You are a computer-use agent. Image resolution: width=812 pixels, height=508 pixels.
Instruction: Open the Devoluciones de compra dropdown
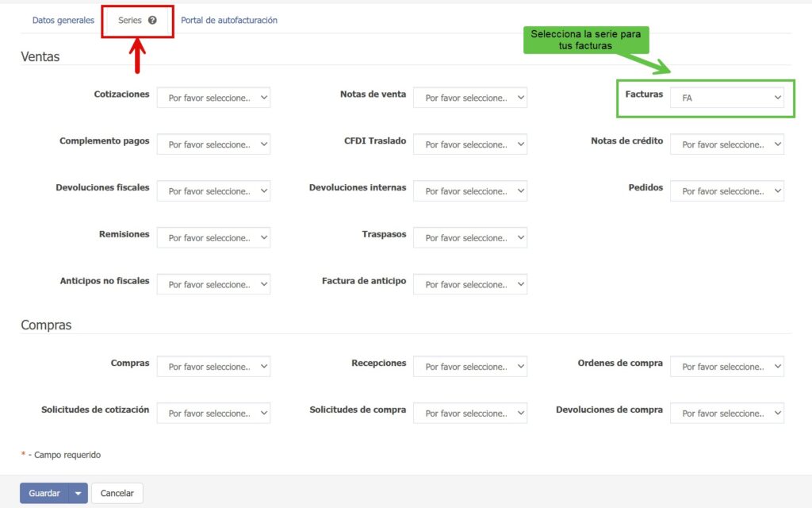(x=726, y=414)
